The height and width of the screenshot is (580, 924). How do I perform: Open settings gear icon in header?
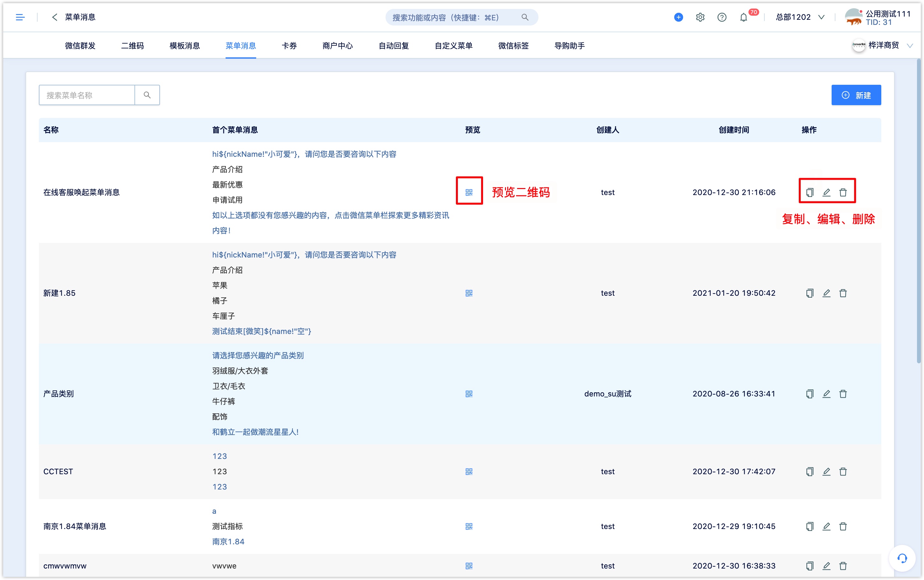[x=700, y=17]
